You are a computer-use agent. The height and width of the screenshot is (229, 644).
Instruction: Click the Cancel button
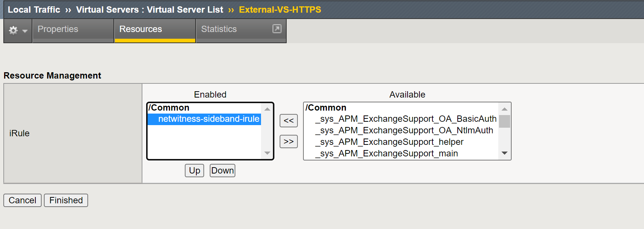pyautogui.click(x=22, y=200)
